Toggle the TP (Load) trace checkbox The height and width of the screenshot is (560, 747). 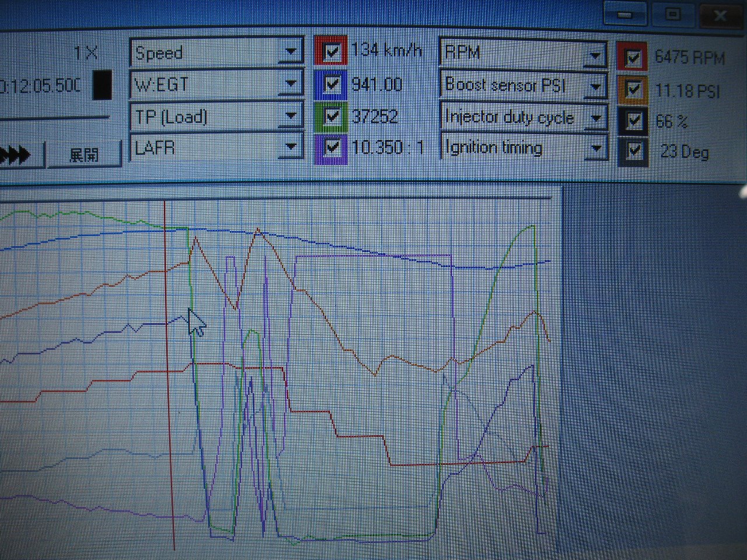[x=331, y=116]
